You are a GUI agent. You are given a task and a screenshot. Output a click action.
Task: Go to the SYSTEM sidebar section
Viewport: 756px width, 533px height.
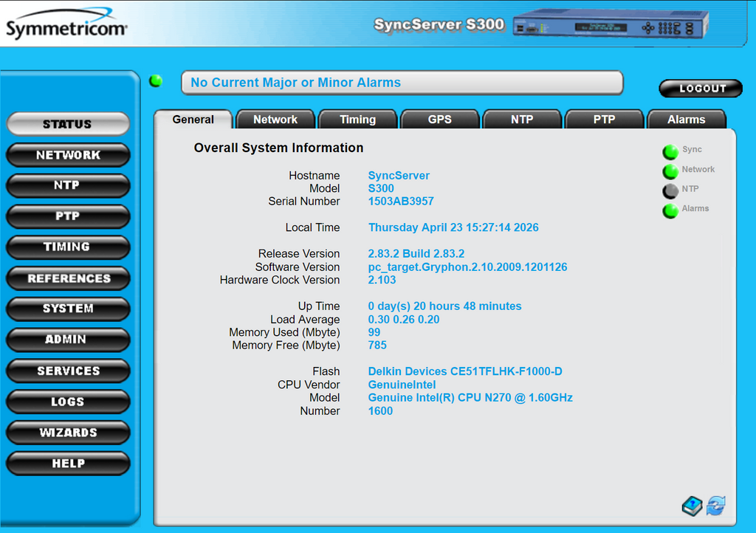click(x=68, y=309)
